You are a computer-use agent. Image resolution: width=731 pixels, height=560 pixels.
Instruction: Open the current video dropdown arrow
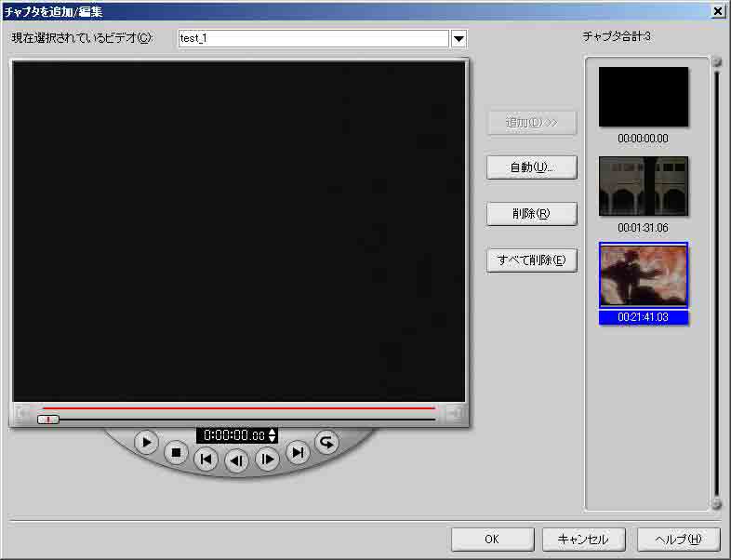click(459, 39)
